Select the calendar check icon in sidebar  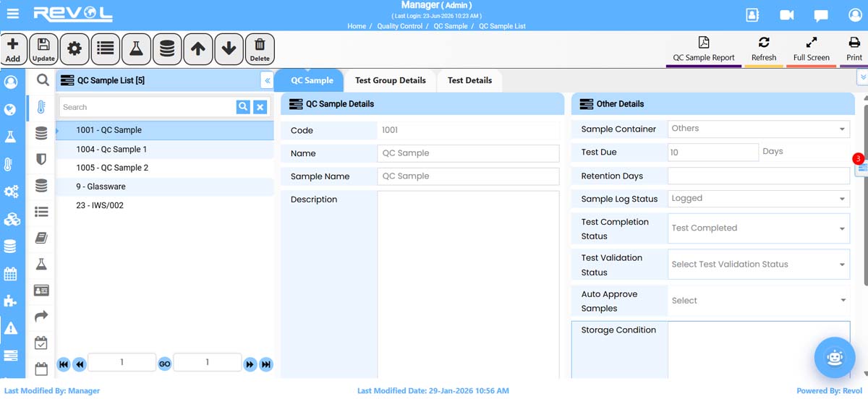pos(41,343)
